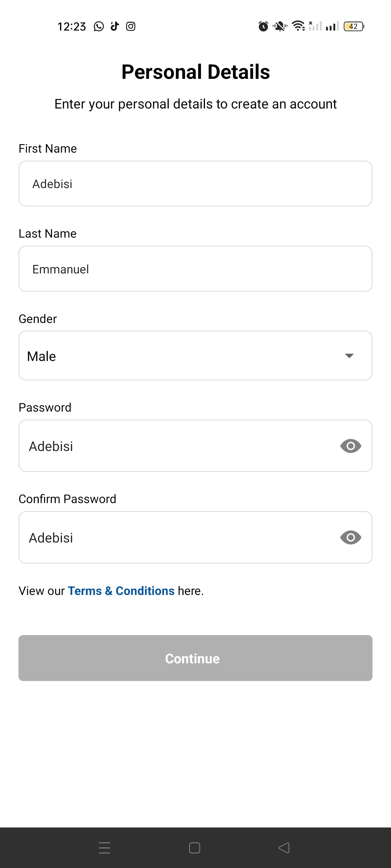Tap the Instagram notification icon
Image resolution: width=391 pixels, height=868 pixels.
pyautogui.click(x=131, y=26)
